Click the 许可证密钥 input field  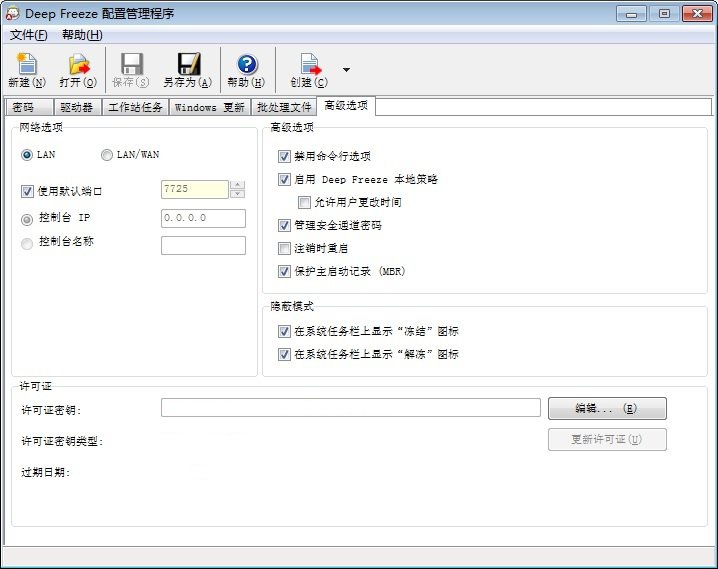click(351, 408)
